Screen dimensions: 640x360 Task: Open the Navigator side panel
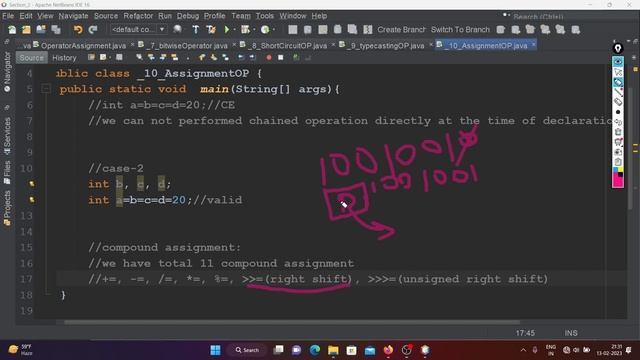(7, 72)
